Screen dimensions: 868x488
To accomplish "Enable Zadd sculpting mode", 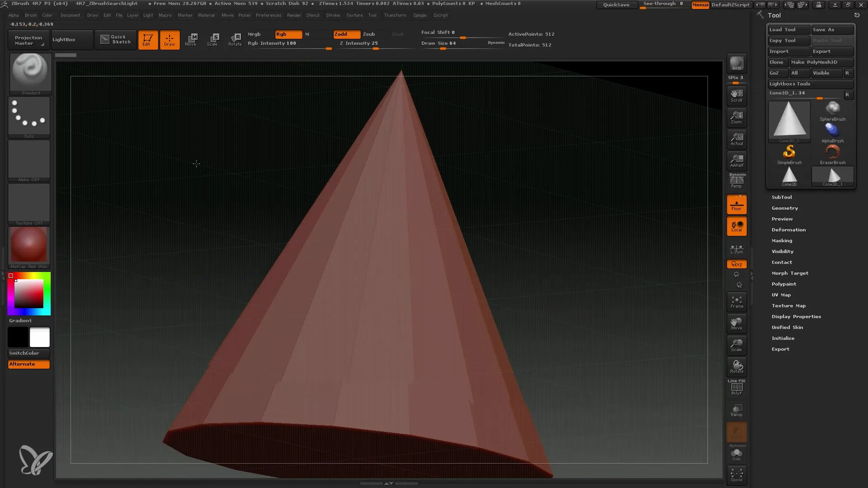I will coord(346,34).
